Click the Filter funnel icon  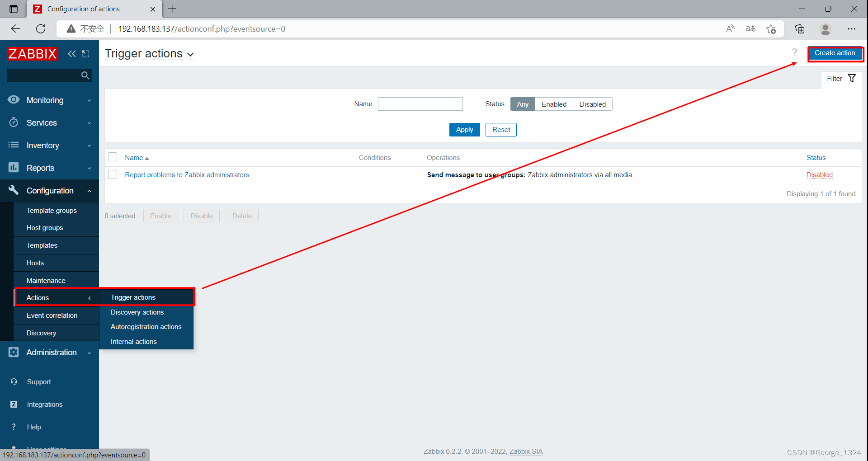pyautogui.click(x=852, y=78)
